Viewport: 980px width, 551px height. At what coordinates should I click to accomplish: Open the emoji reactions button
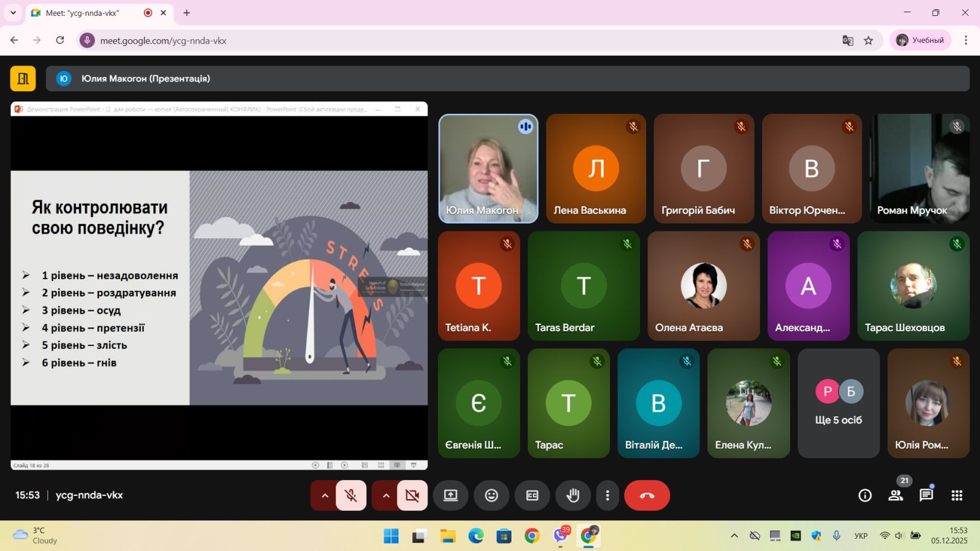coord(491,495)
